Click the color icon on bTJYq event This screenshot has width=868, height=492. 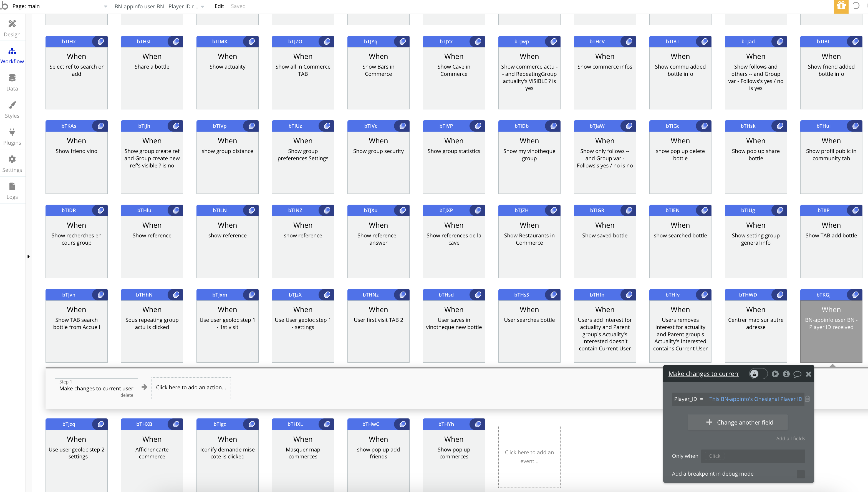click(x=402, y=42)
